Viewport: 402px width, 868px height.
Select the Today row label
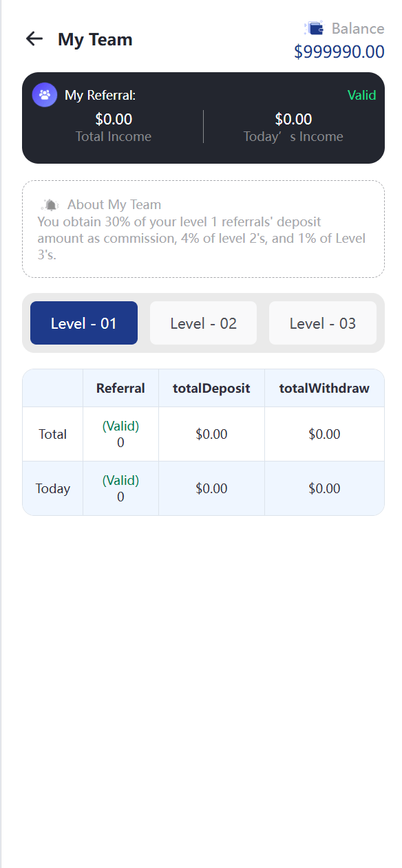(53, 488)
